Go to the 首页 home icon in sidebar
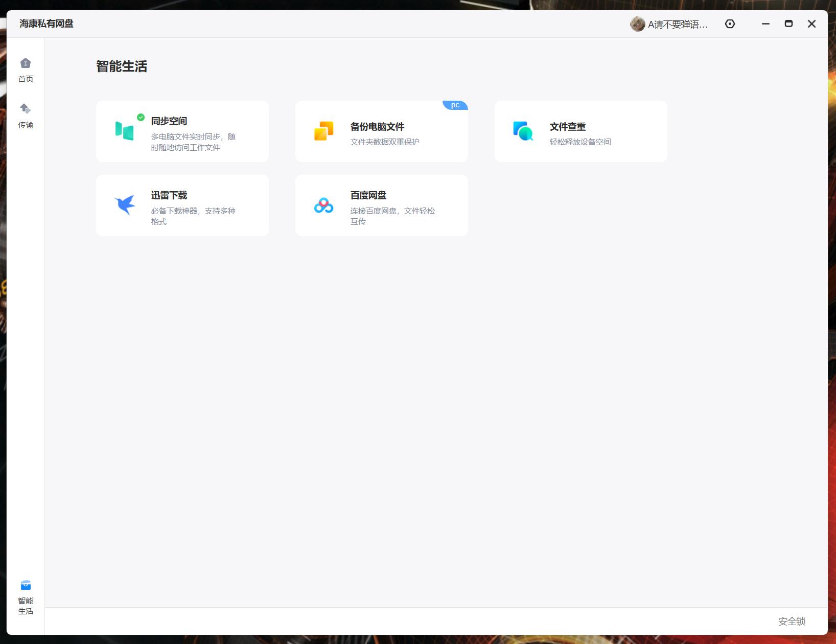This screenshot has height=644, width=836. point(26,63)
